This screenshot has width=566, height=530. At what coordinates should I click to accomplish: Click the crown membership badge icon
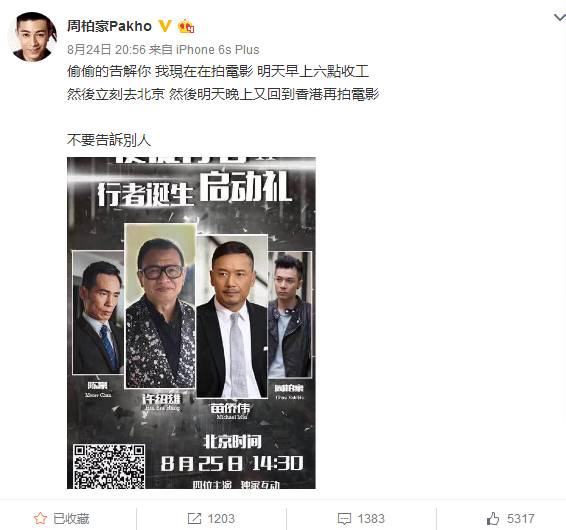click(x=186, y=26)
